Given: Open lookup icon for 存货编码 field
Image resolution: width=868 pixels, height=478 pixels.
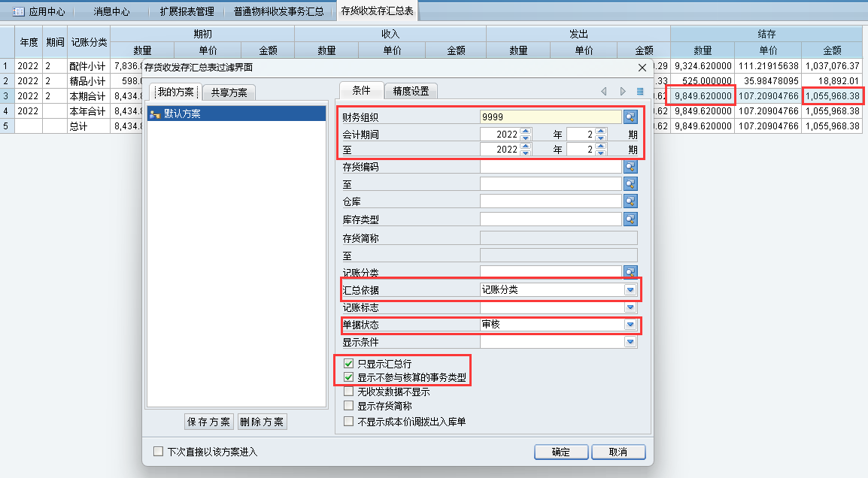Looking at the screenshot, I should click(630, 167).
